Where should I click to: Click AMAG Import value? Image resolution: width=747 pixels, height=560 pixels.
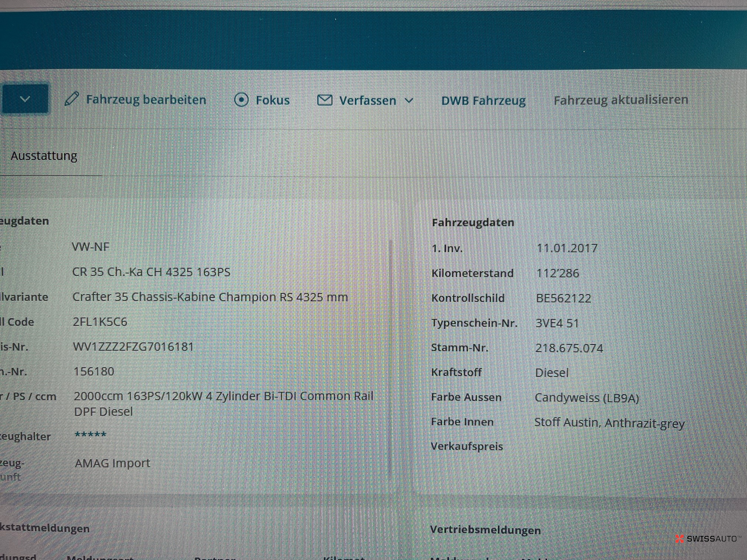tap(113, 463)
